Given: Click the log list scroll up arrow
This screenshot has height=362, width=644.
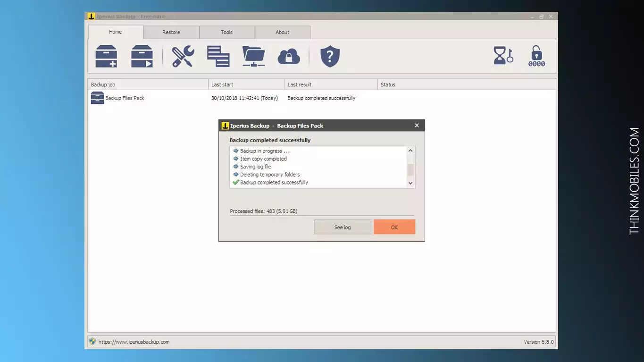Looking at the screenshot, I should (410, 151).
